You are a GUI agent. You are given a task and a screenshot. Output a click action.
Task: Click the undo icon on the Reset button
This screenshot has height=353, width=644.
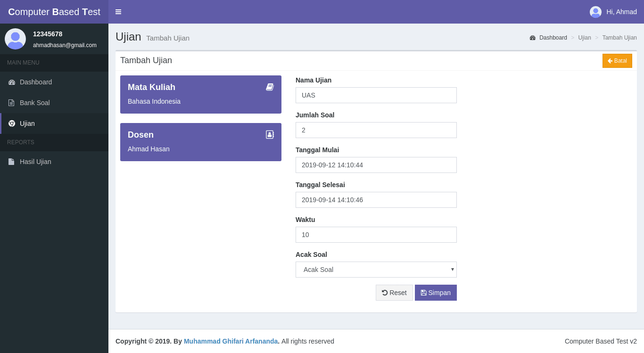pos(385,293)
